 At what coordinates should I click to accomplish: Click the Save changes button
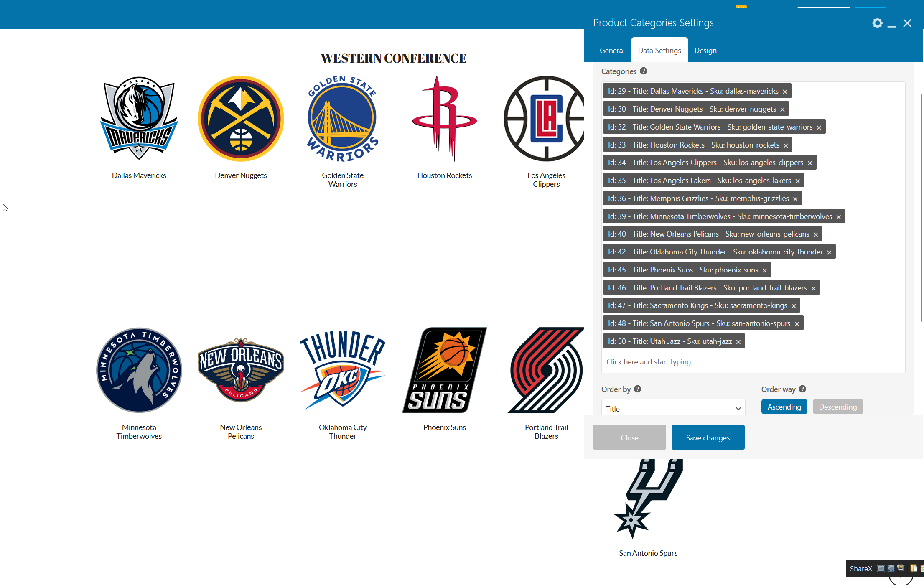[x=708, y=437]
